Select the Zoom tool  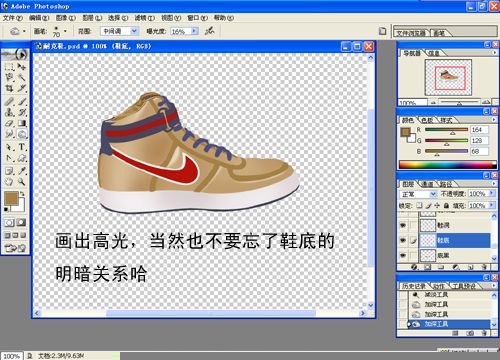pos(22,182)
